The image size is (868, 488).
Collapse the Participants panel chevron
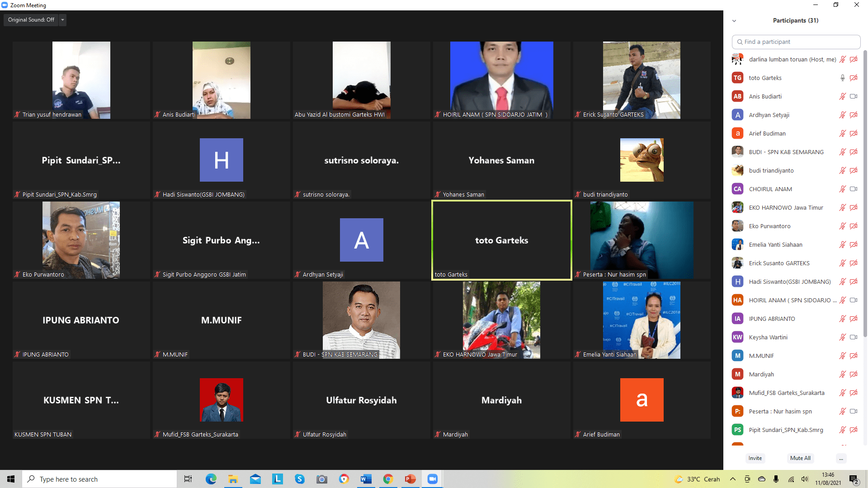tap(734, 21)
